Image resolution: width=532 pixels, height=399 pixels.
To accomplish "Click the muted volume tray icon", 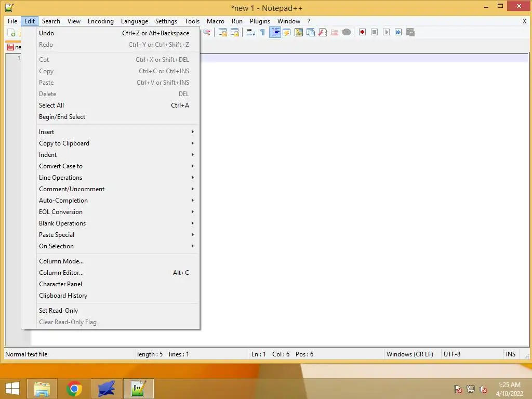I will pos(483,389).
